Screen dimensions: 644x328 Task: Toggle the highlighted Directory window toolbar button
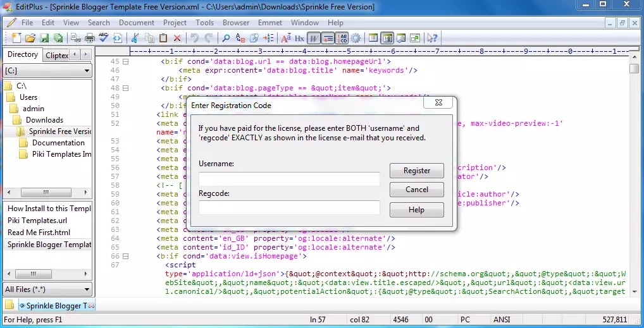pyautogui.click(x=387, y=38)
